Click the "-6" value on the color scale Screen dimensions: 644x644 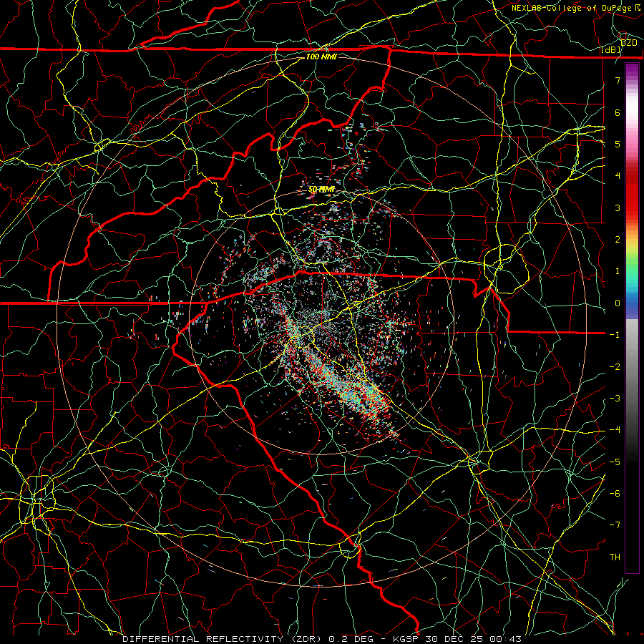pos(615,494)
